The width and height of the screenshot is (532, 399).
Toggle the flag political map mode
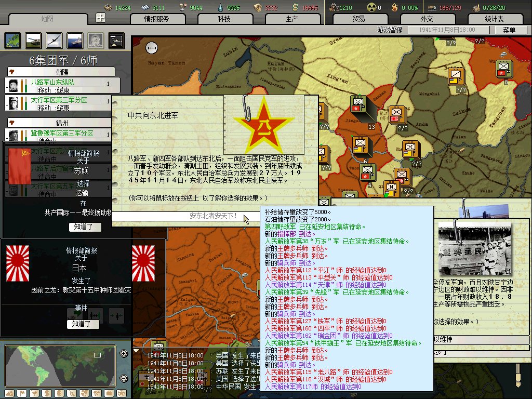click(22, 393)
